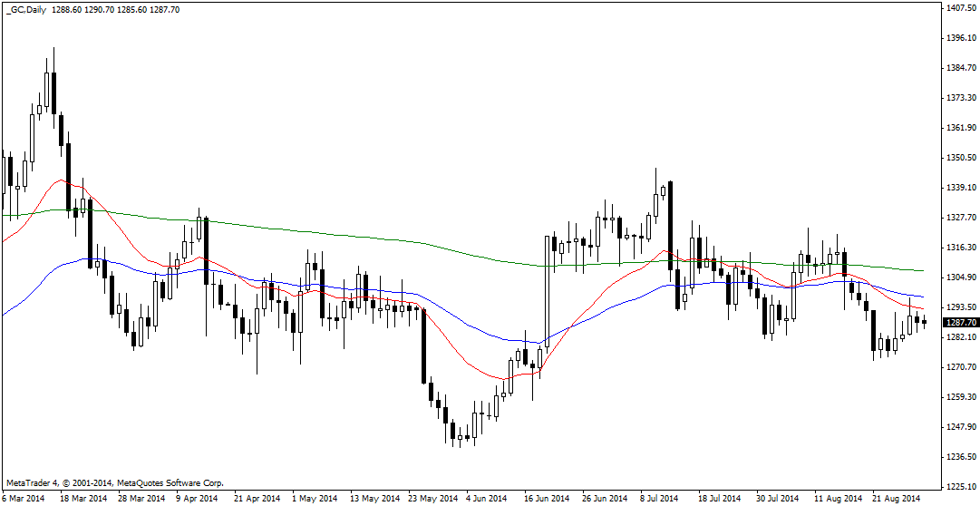Image resolution: width=980 pixels, height=506 pixels.
Task: Click the 28 Mar 2014 time axis label
Action: point(141,499)
